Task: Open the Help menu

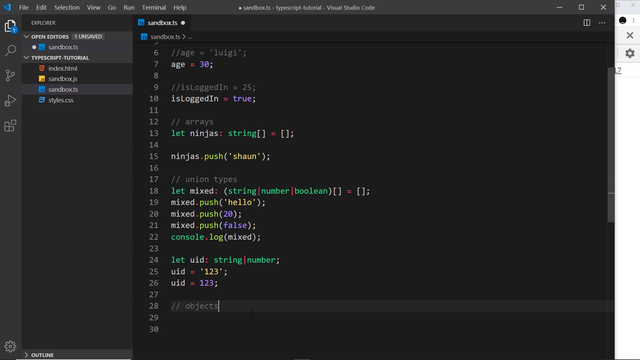Action: pyautogui.click(x=180, y=7)
